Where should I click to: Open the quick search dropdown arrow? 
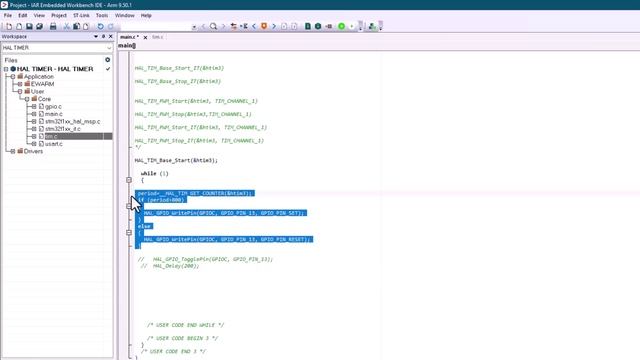click(194, 27)
